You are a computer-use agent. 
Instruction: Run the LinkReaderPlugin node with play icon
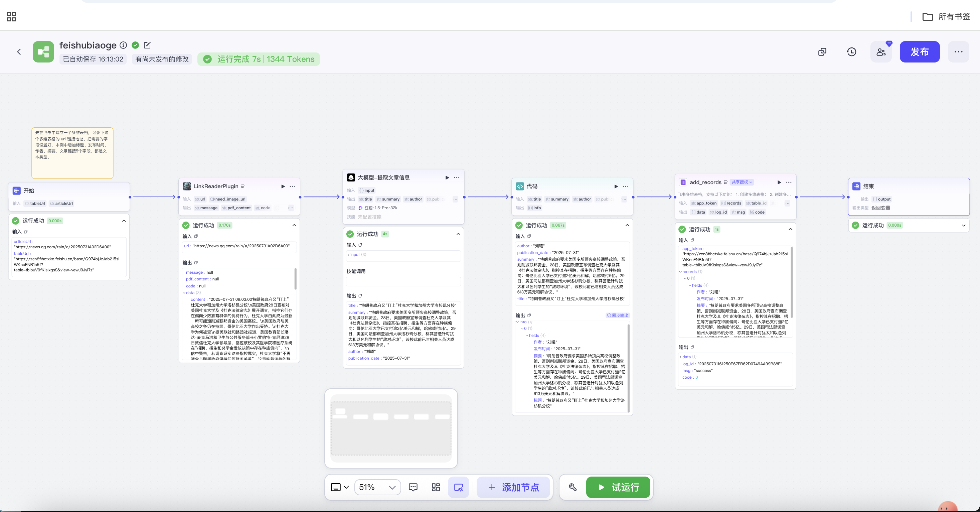pos(283,186)
